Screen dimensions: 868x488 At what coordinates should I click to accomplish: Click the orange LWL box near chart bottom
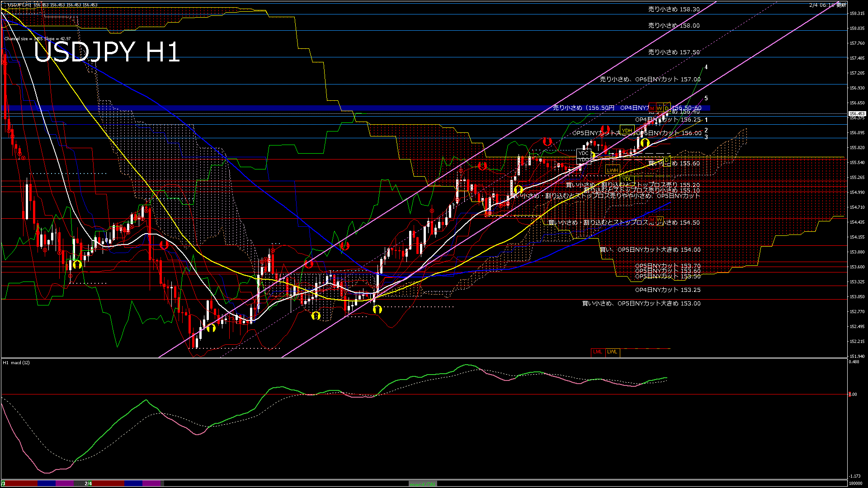[x=612, y=352]
